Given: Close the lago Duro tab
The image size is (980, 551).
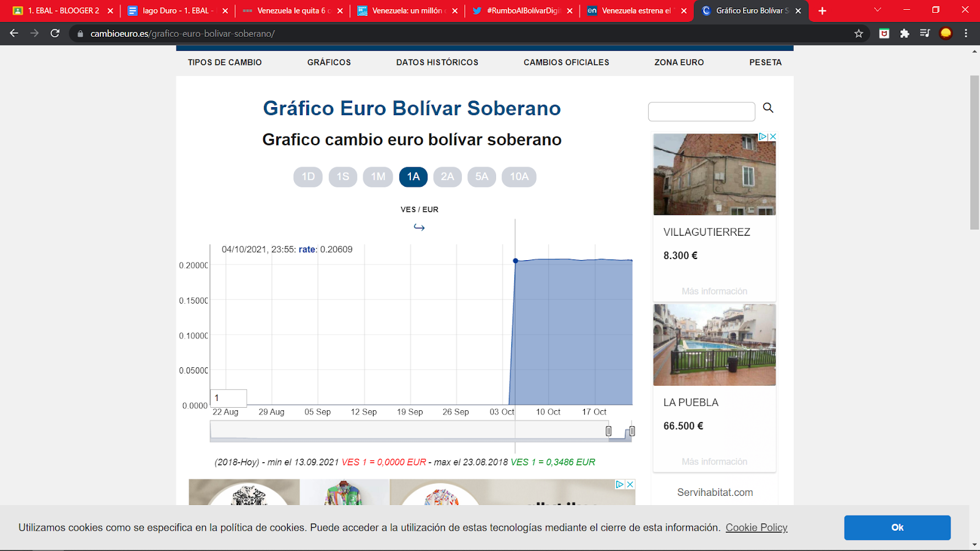Looking at the screenshot, I should click(225, 11).
